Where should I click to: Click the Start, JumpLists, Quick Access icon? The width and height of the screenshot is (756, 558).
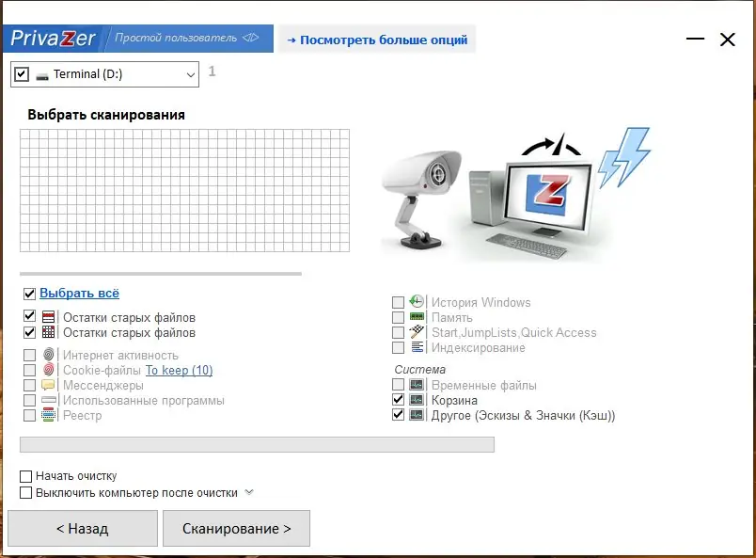click(x=417, y=331)
